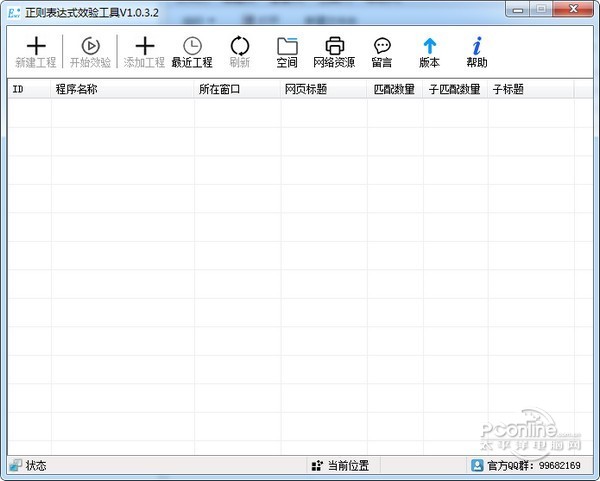Click the 匹配数量 column header
600x481 pixels.
coord(395,89)
